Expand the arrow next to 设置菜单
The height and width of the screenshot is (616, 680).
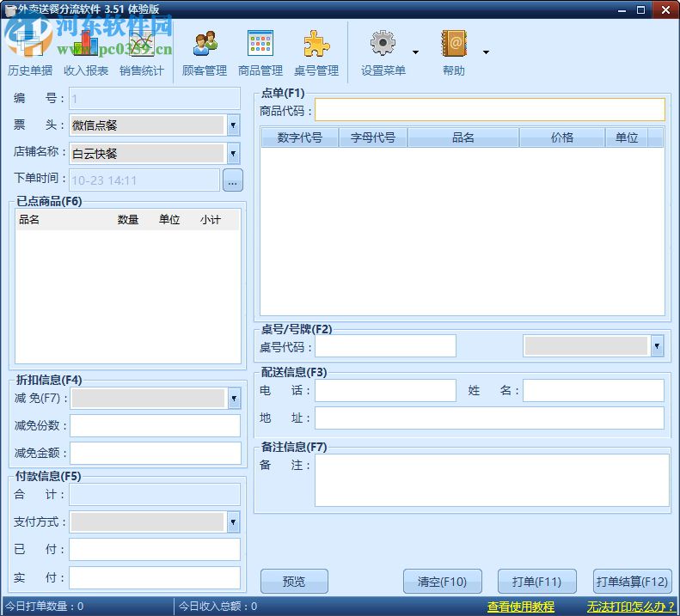[x=415, y=52]
